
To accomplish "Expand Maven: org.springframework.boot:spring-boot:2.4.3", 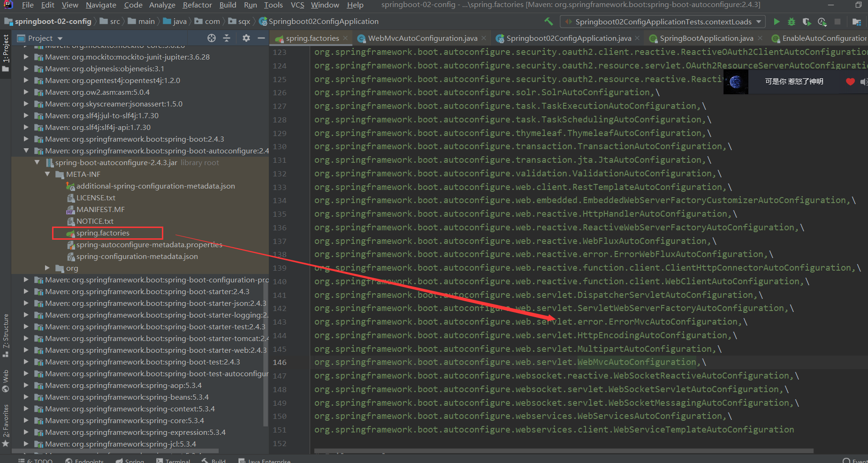I will tap(26, 139).
